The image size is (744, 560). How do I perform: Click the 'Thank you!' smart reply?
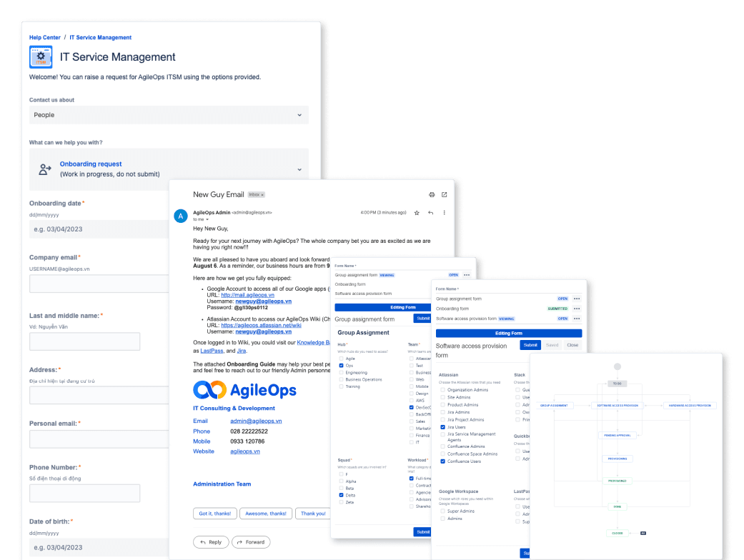pos(313,514)
